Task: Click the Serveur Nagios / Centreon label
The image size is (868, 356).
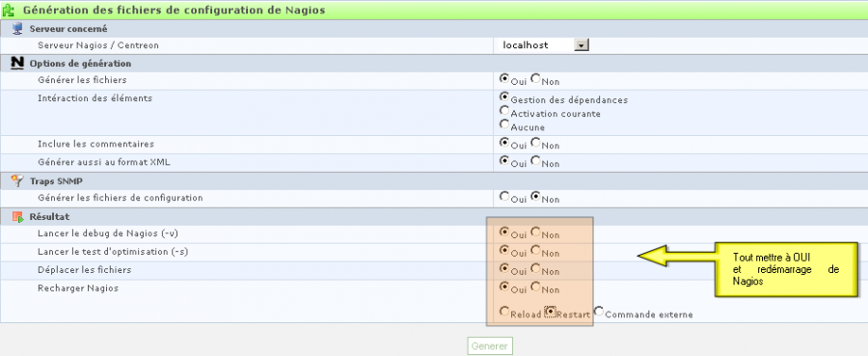Action: coord(98,45)
